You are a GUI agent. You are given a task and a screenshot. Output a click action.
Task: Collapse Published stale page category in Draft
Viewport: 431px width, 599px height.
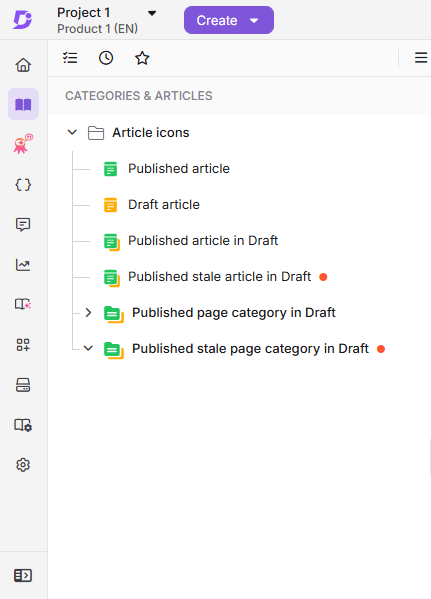point(88,348)
